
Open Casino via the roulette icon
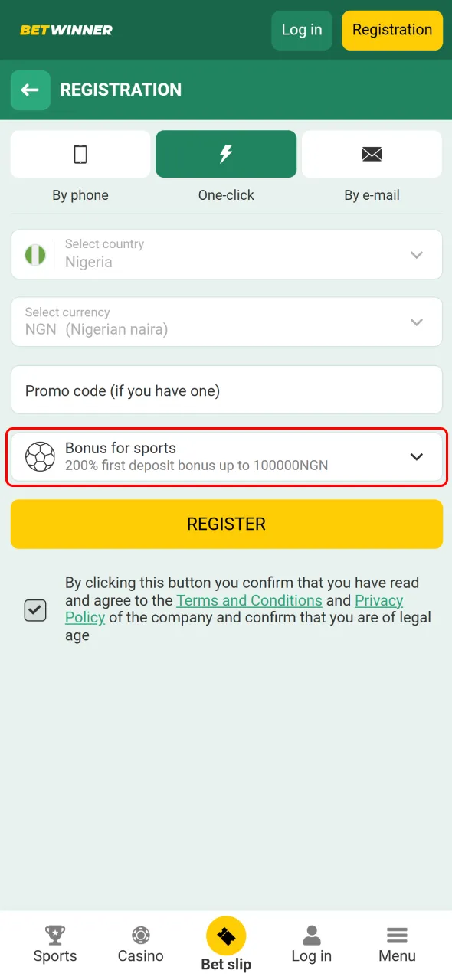click(x=140, y=934)
